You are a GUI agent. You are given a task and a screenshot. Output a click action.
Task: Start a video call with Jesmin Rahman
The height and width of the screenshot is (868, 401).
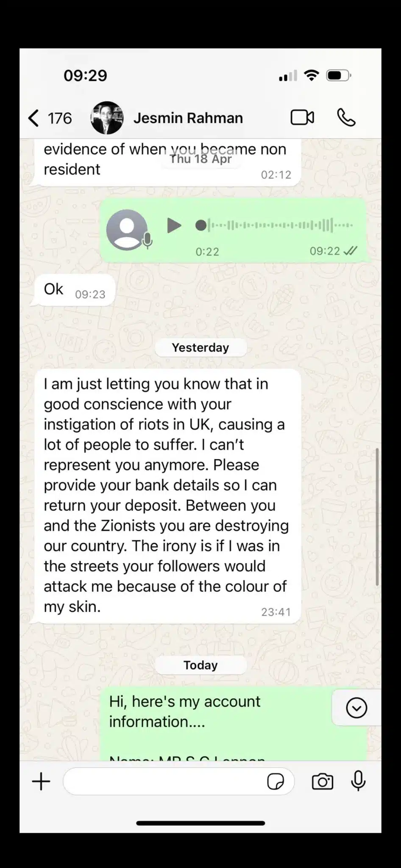click(x=302, y=117)
